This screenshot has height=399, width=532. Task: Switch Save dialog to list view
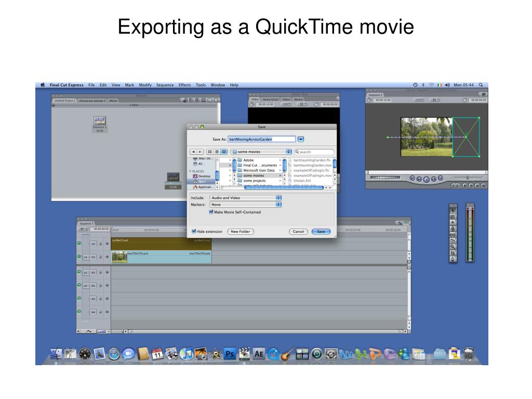pos(217,152)
